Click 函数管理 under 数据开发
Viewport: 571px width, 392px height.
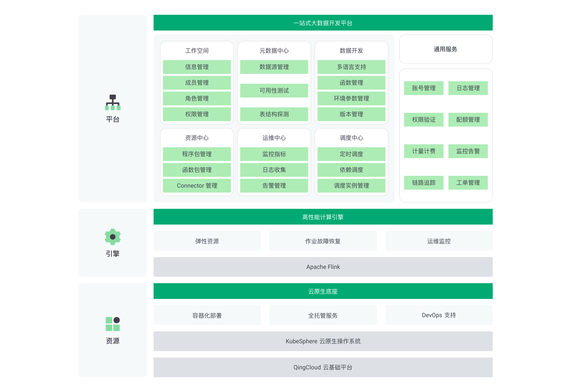pyautogui.click(x=351, y=83)
